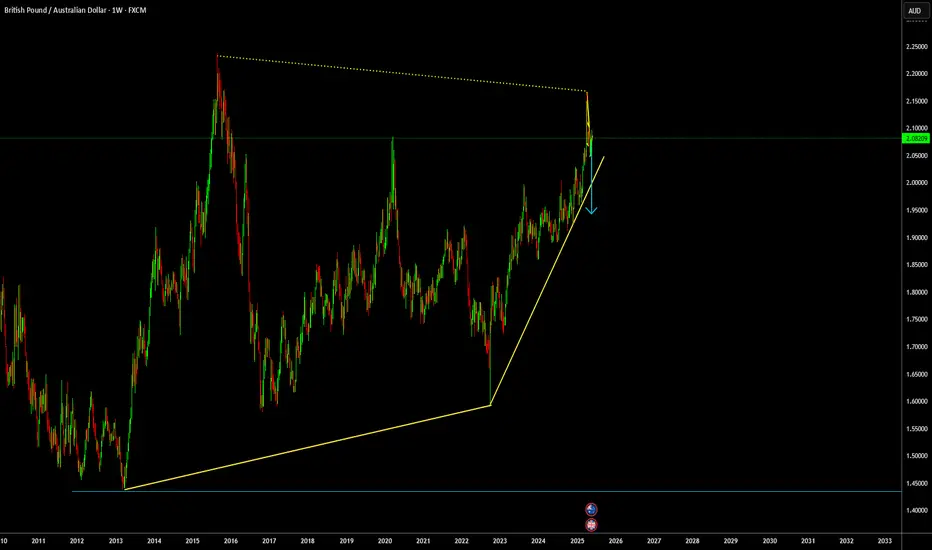Click the UK flag economic event icon
The width and height of the screenshot is (932, 550).
tap(591, 524)
